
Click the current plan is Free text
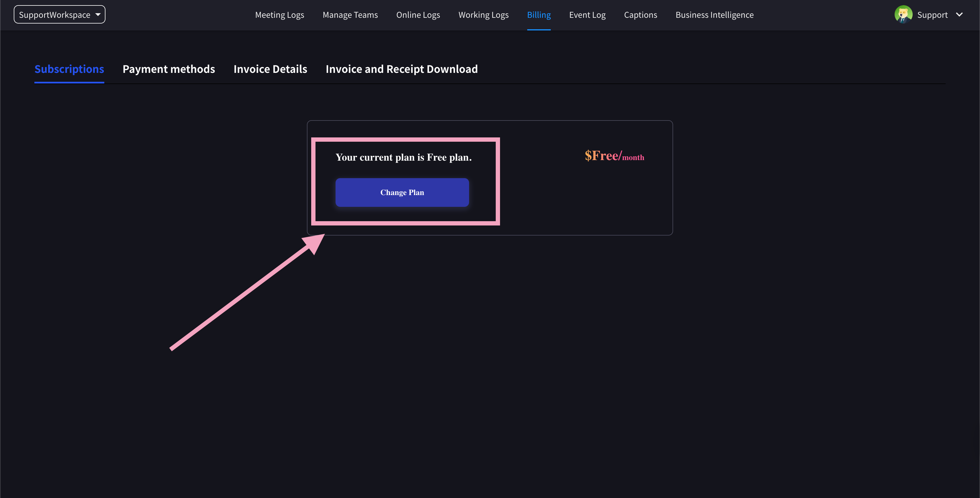[x=403, y=157]
